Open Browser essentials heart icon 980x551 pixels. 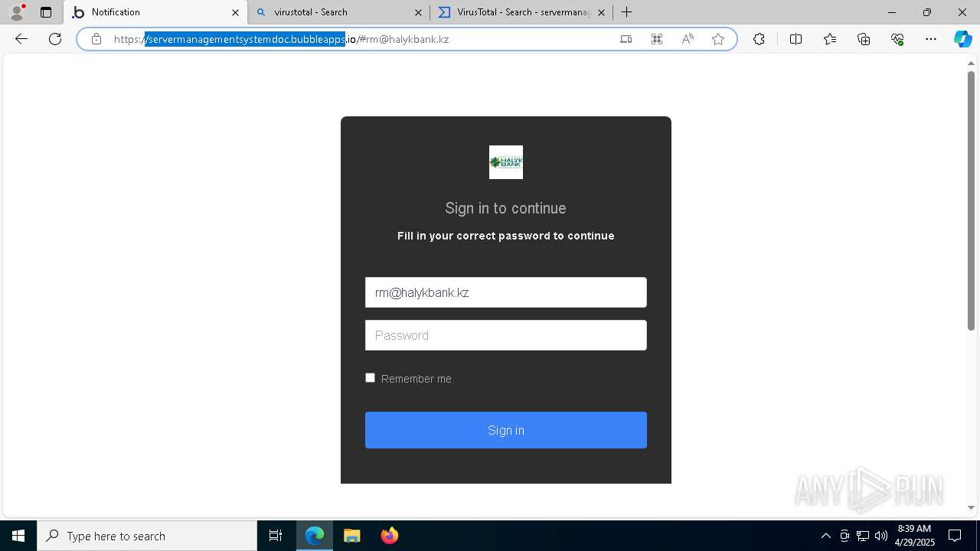click(897, 39)
